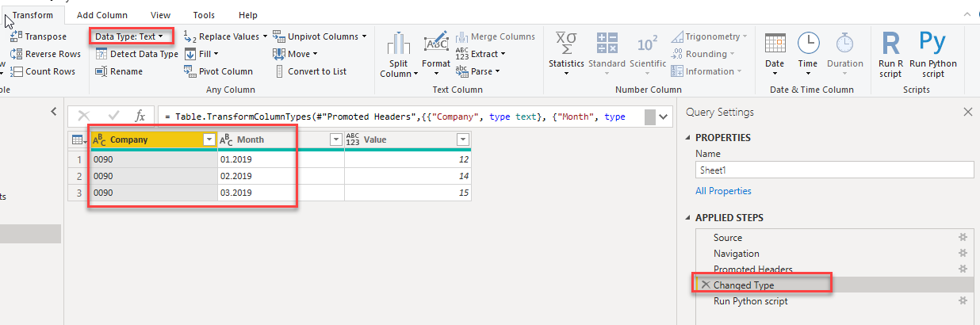The width and height of the screenshot is (980, 325).
Task: Select the Source applied step
Action: point(728,238)
